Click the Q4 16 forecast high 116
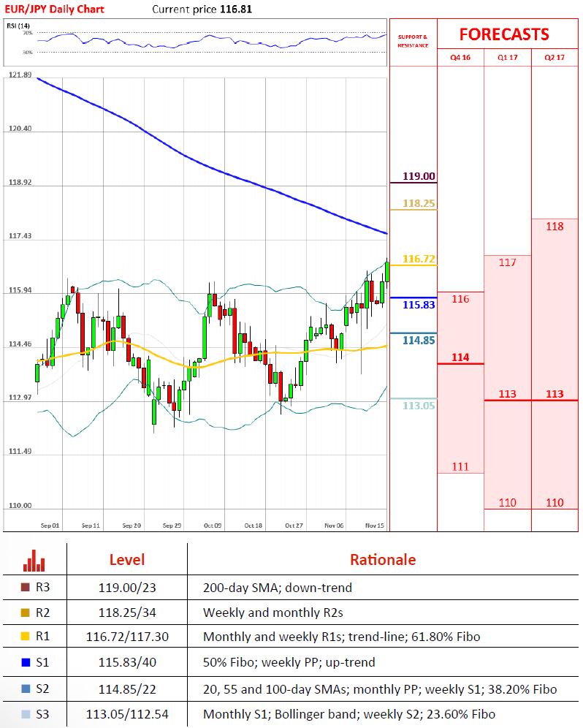Viewport: 583px width, 728px height. click(x=460, y=299)
